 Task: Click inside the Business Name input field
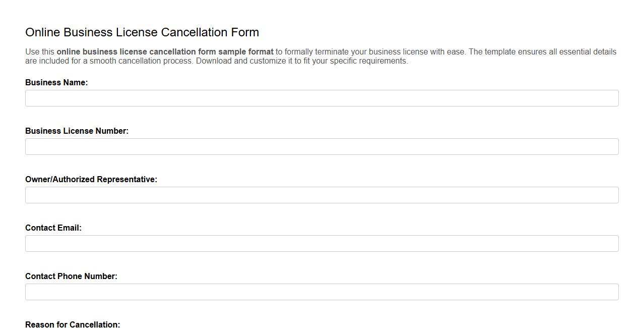[x=321, y=98]
